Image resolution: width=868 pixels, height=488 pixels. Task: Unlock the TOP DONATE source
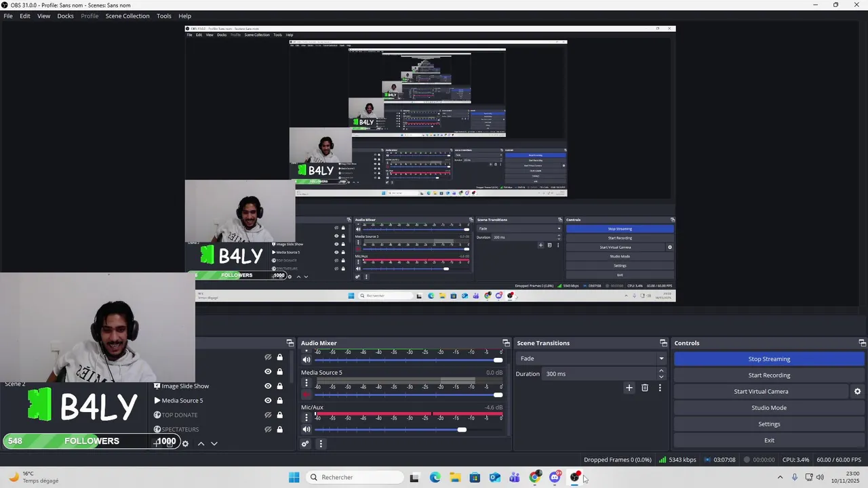pos(279,415)
